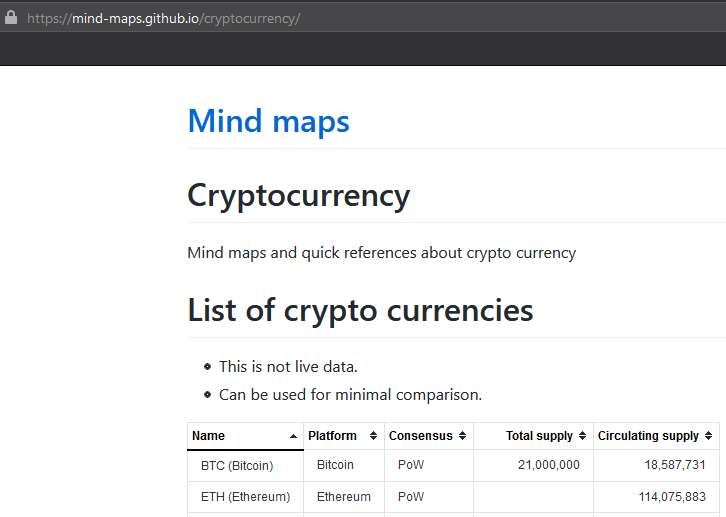Select the ETH (Ethereum) name cell
The width and height of the screenshot is (726, 517).
click(x=245, y=497)
